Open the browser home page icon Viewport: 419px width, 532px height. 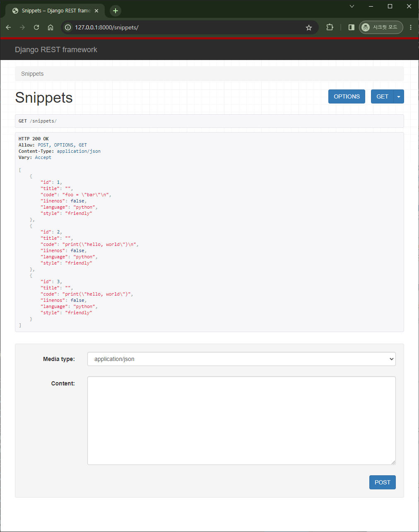coord(51,27)
